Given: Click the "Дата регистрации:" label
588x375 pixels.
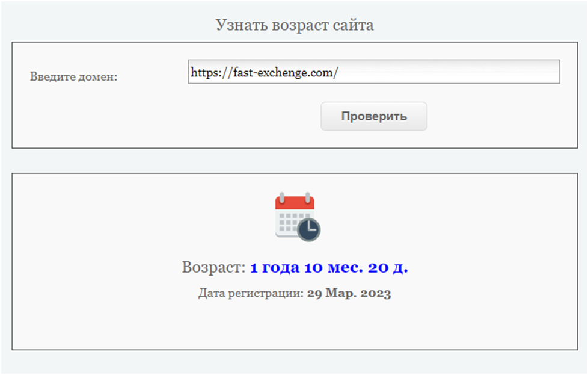Looking at the screenshot, I should (x=251, y=293).
